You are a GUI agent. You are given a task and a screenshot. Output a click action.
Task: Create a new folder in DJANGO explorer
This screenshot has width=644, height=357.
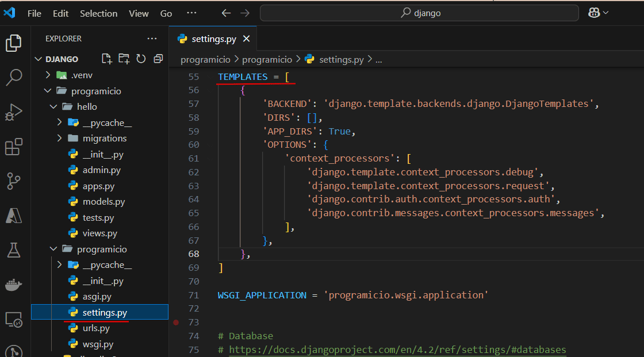click(x=124, y=59)
